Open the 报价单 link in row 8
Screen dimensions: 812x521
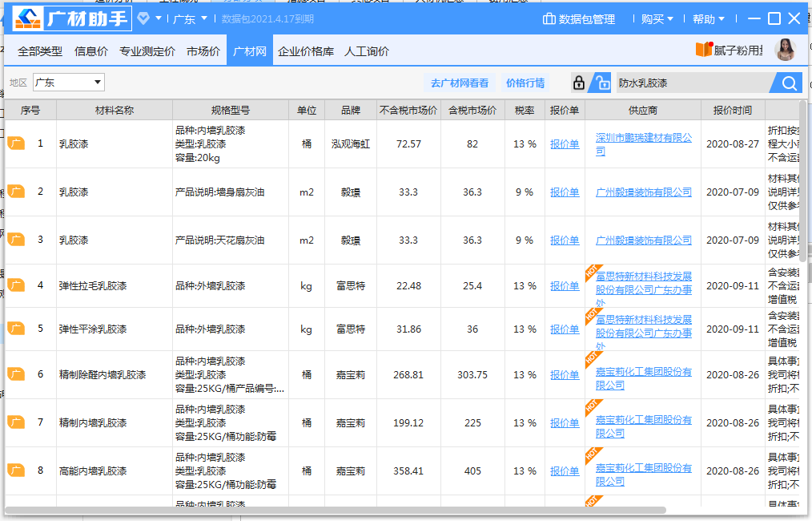click(565, 471)
